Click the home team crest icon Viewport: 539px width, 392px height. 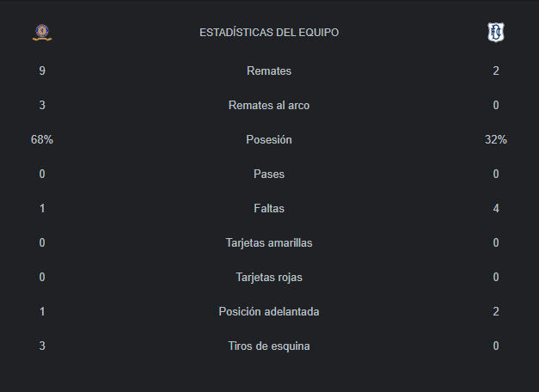tap(42, 33)
